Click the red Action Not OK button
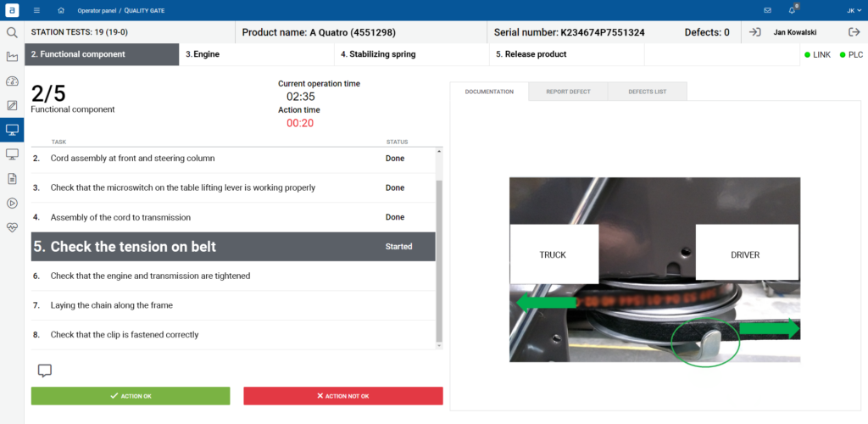The width and height of the screenshot is (868, 424). (343, 396)
